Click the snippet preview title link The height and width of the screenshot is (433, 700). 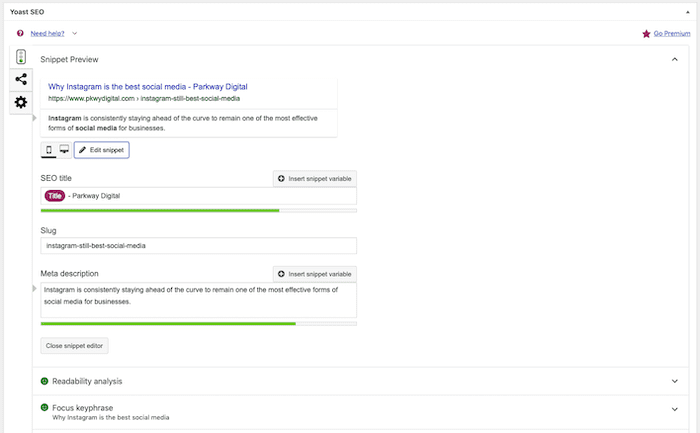click(x=148, y=87)
